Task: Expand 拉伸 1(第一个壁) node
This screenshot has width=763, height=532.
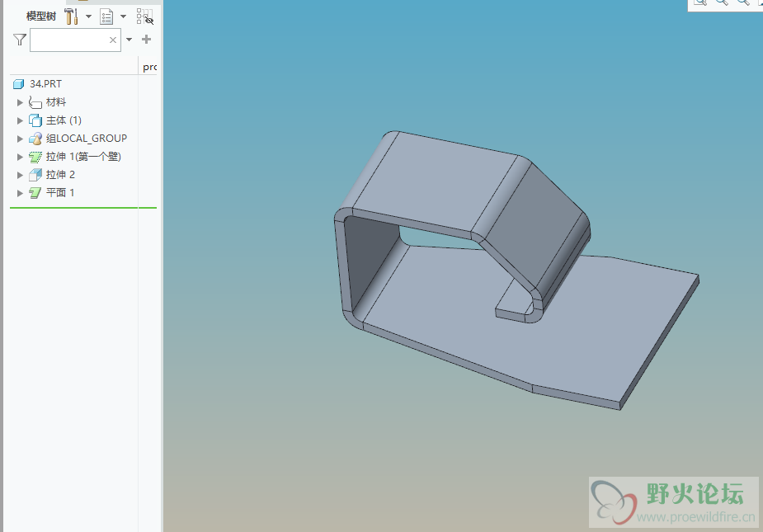Action: coord(20,157)
